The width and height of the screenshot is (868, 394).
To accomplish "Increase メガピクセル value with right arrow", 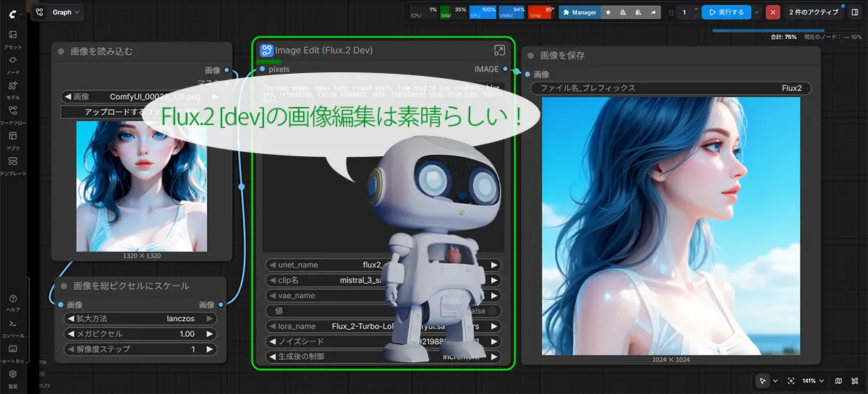I will click(x=209, y=334).
